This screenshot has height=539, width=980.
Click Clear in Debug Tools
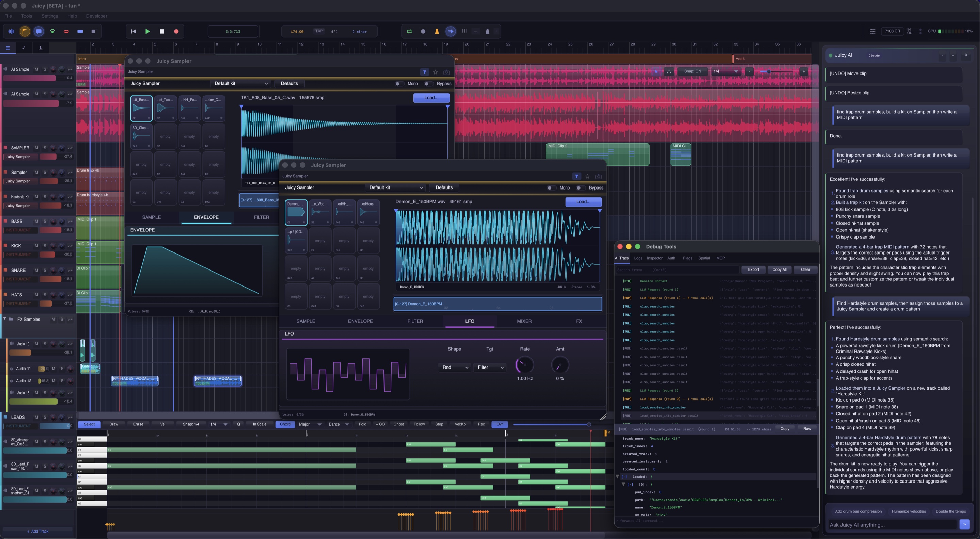805,269
